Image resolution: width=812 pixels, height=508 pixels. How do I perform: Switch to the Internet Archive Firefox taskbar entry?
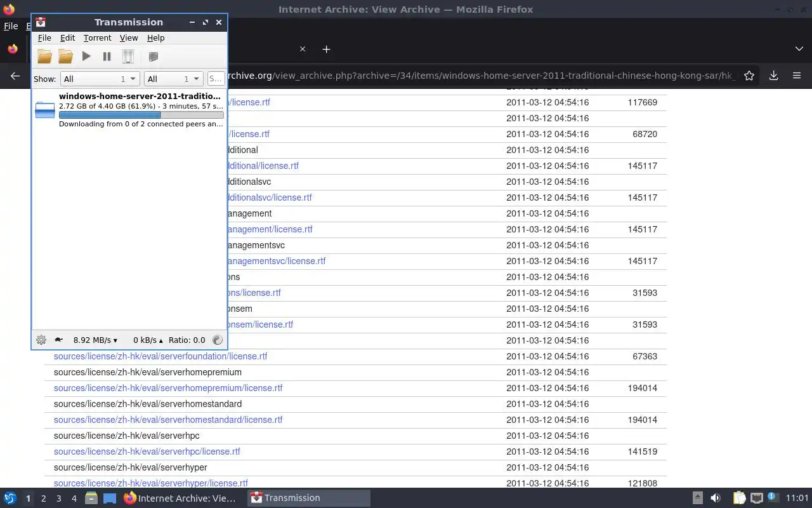[x=182, y=498]
